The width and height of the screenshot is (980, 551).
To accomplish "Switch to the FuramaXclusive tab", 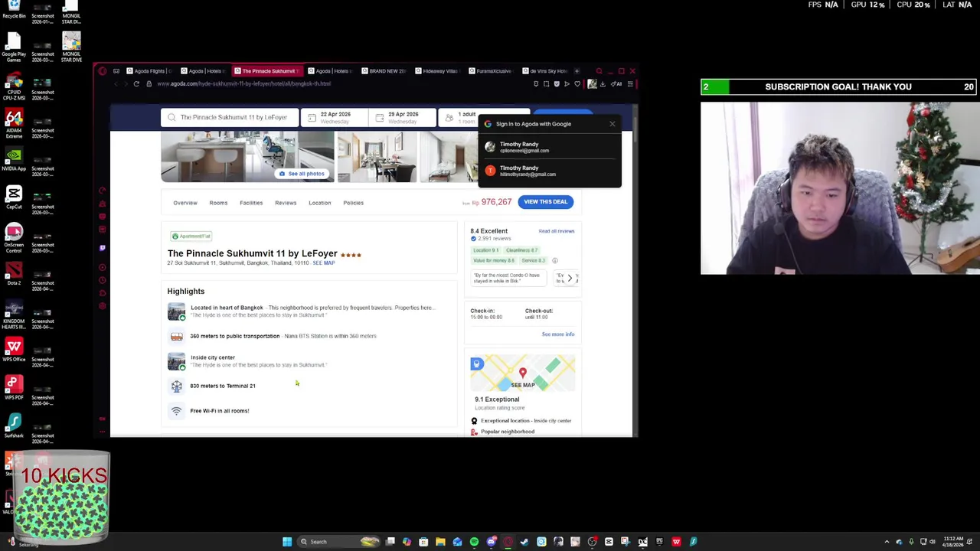I will click(489, 70).
